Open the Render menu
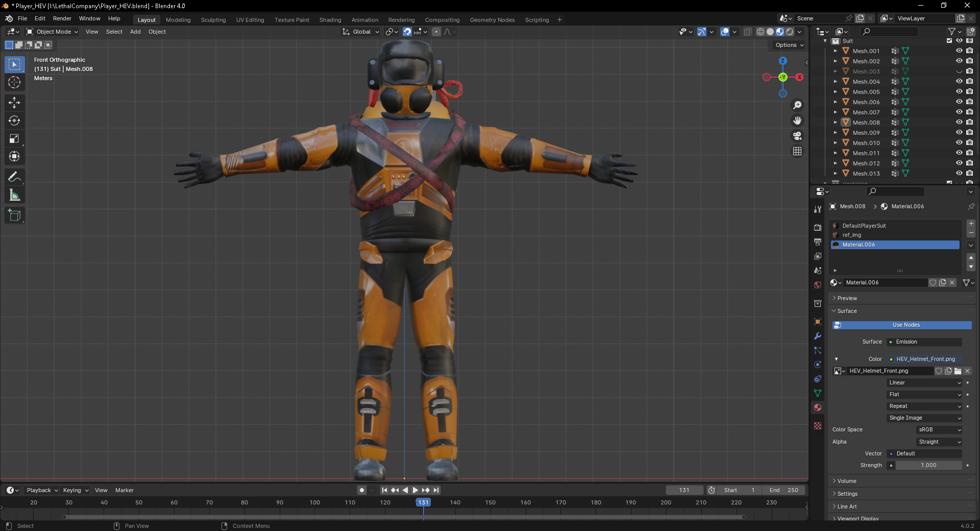Image resolution: width=980 pixels, height=531 pixels. point(62,18)
